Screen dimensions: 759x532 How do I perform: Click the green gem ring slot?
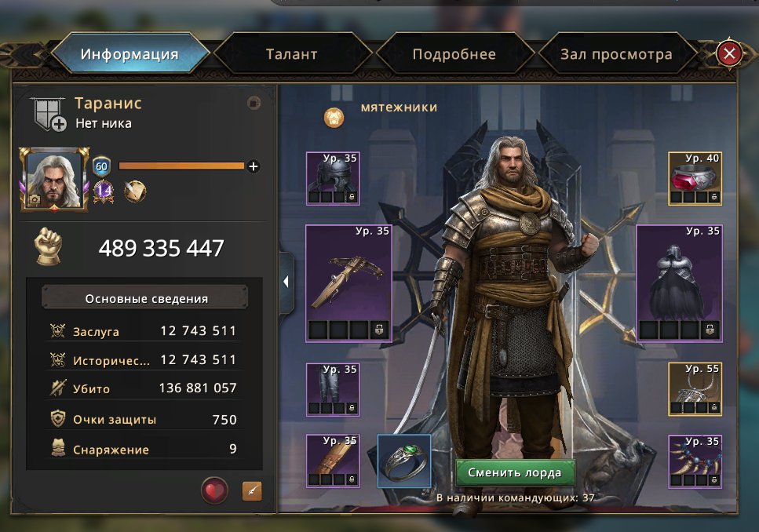pyautogui.click(x=404, y=461)
